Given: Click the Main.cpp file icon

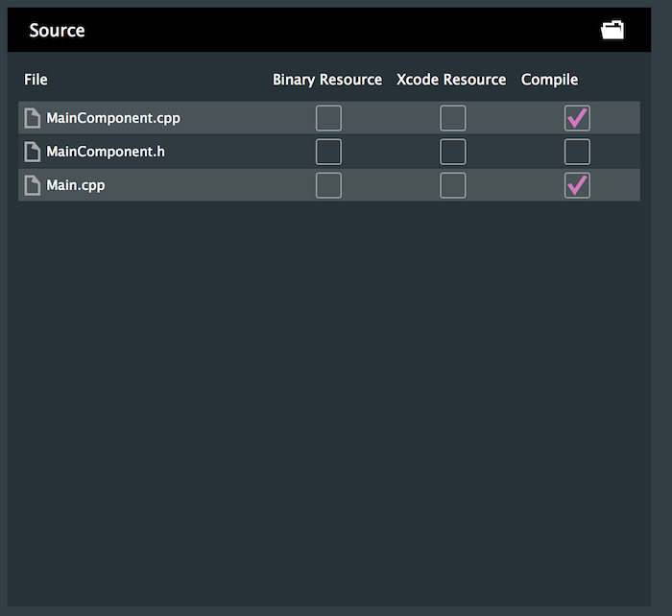Looking at the screenshot, I should [x=33, y=185].
